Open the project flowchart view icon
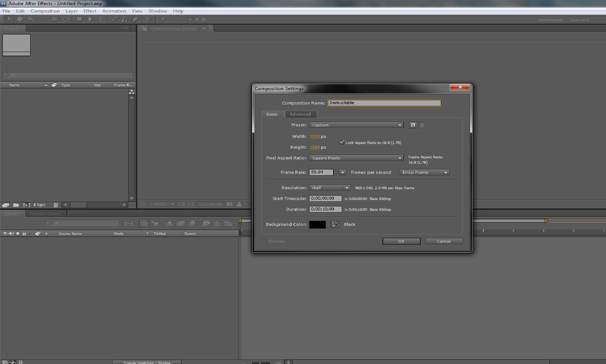 click(131, 92)
